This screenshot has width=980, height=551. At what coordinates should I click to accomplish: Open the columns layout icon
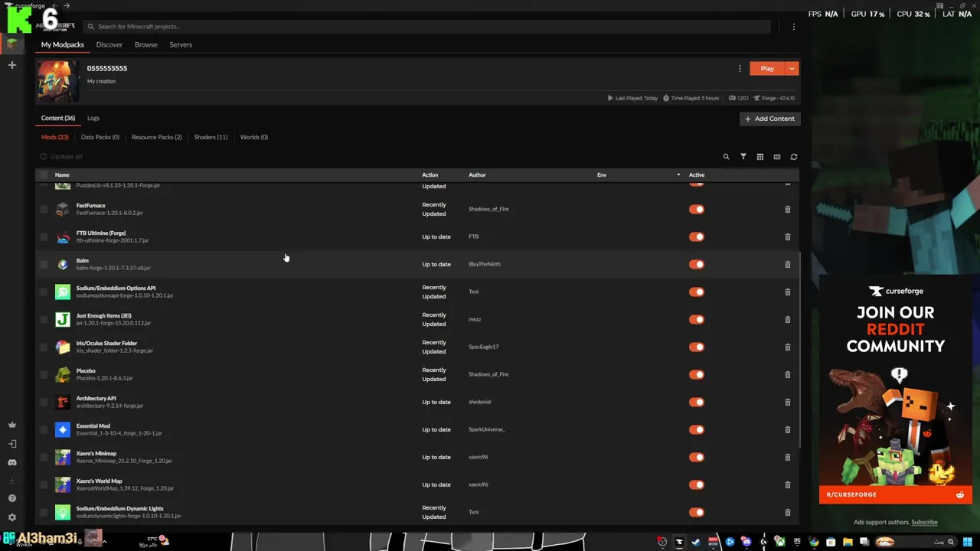[776, 157]
